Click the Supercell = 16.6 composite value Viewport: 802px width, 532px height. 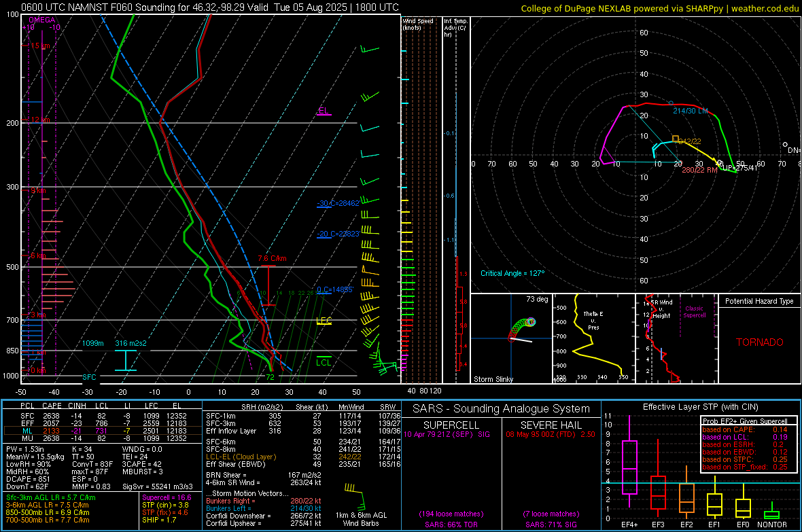pyautogui.click(x=167, y=497)
